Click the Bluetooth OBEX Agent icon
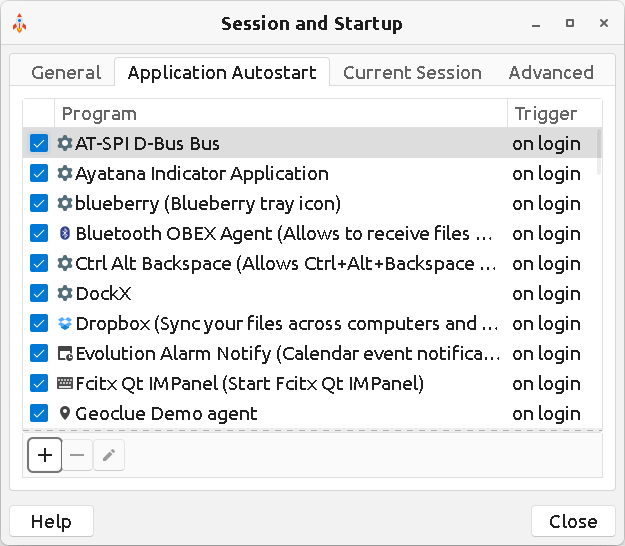Screen dimensions: 625x546 (65, 233)
